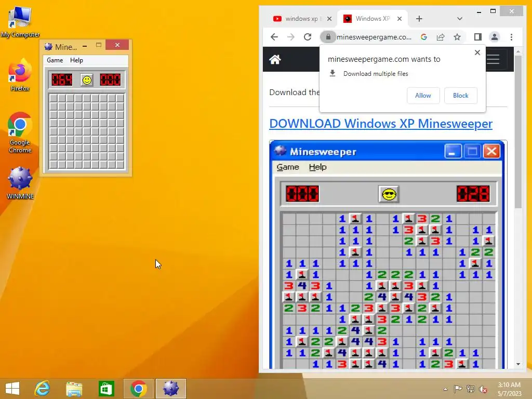Reload the Chrome page
This screenshot has width=532, height=399.
[308, 37]
